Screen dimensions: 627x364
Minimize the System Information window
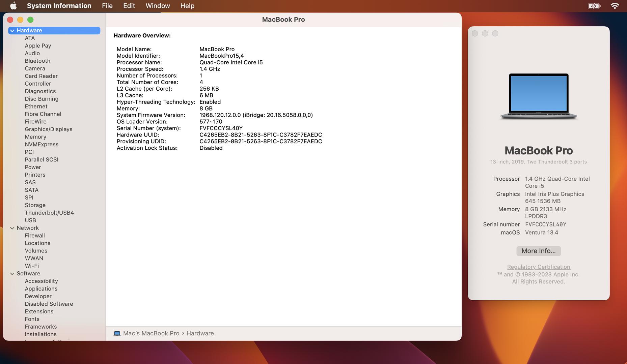pos(20,20)
